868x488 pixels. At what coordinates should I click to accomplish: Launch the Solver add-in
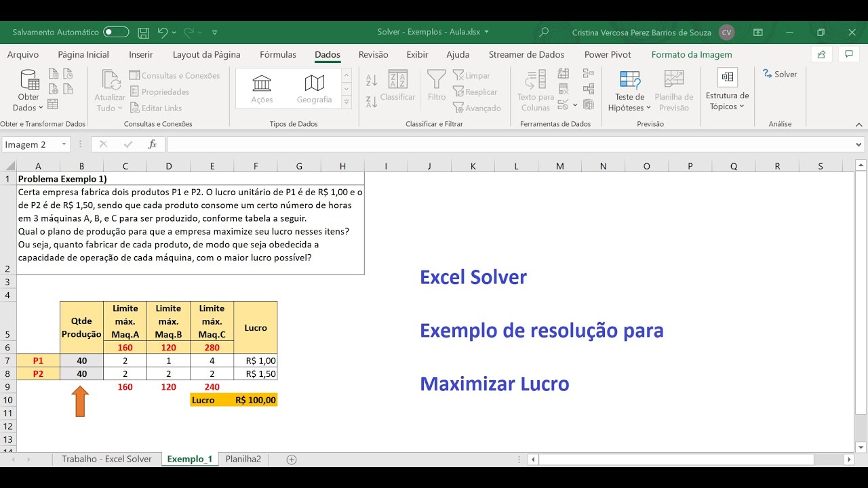(780, 75)
